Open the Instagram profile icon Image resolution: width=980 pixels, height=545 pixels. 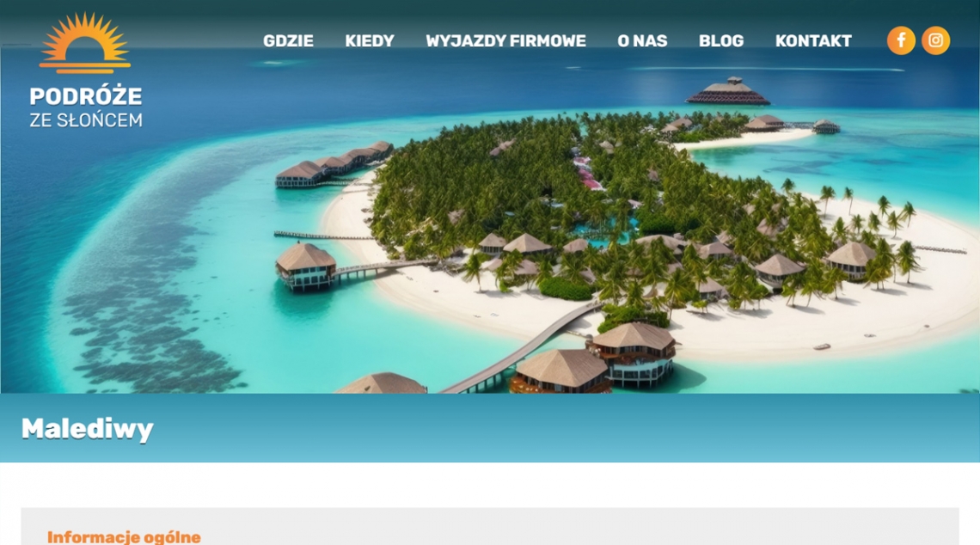(935, 40)
